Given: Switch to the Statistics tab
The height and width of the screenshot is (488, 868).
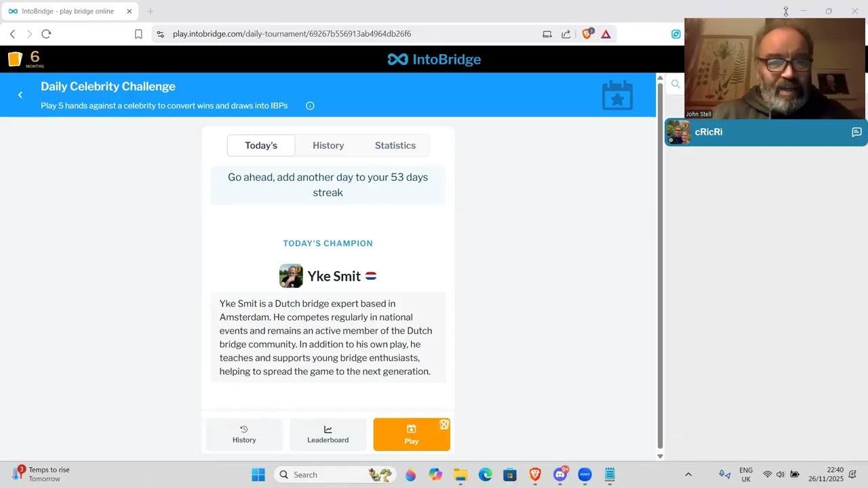Looking at the screenshot, I should tap(395, 146).
